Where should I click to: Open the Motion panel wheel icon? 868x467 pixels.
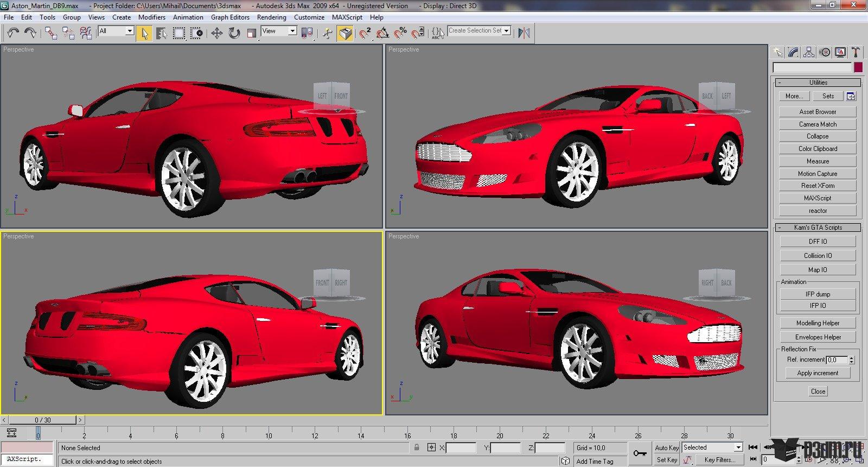point(825,52)
